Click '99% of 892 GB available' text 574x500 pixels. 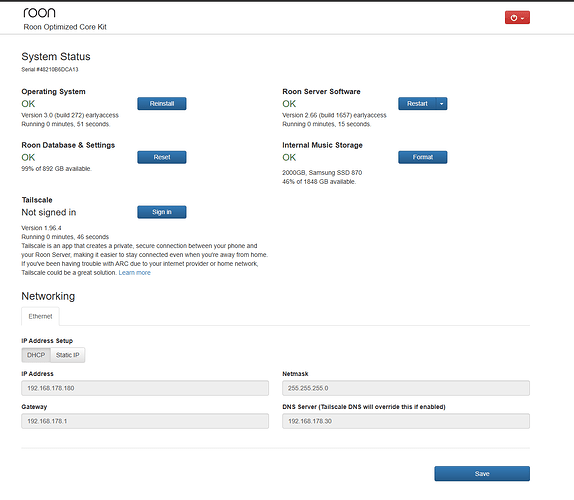[56, 169]
